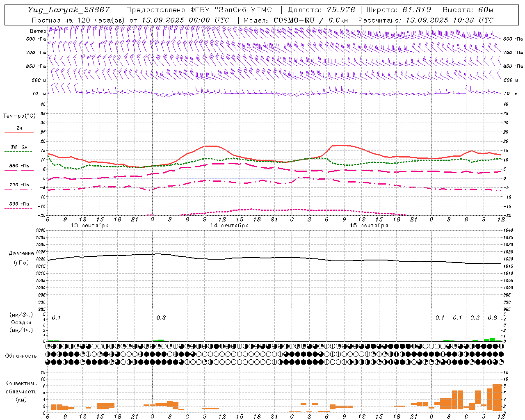Click the Конвективн. convective cloud label
This screenshot has width=525, height=420.
pos(21,383)
